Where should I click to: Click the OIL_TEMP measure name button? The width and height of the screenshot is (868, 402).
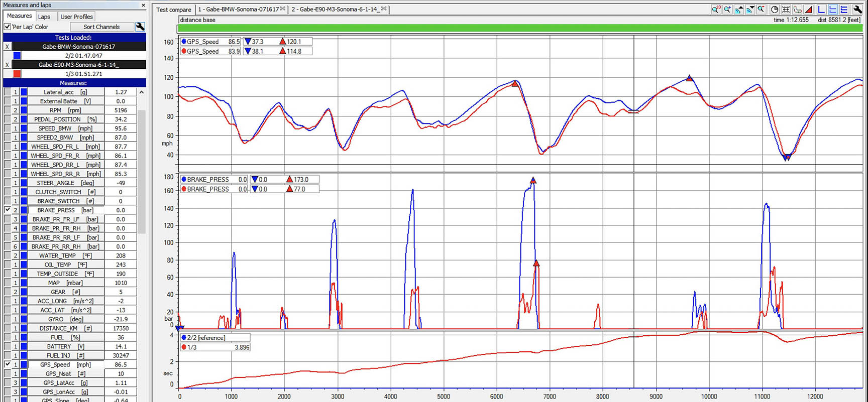point(66,264)
